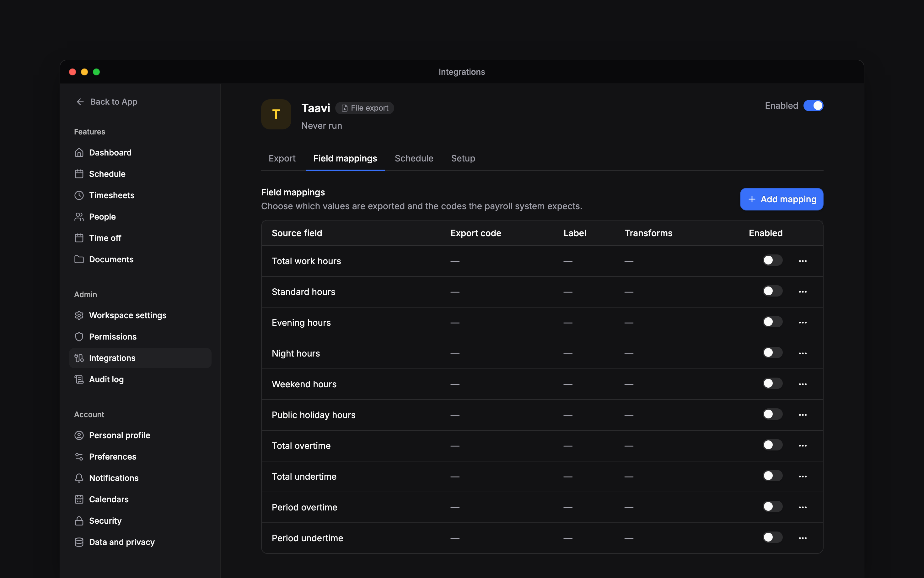
Task: Click the Security lock icon
Action: [79, 521]
